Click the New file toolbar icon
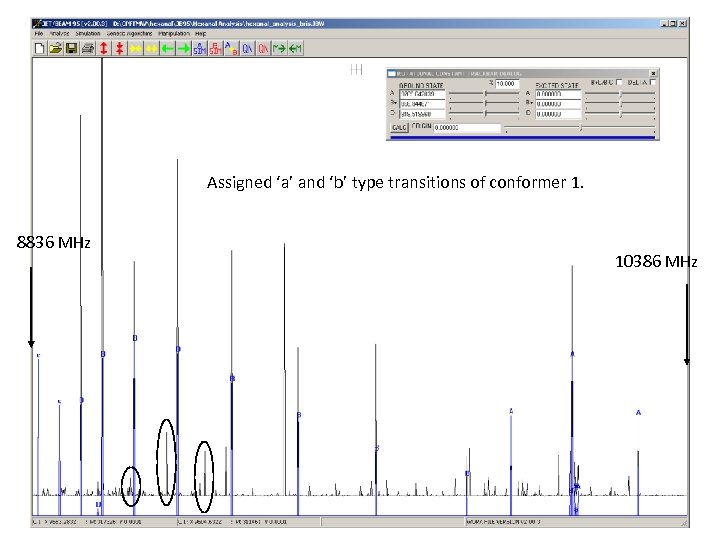 39,48
